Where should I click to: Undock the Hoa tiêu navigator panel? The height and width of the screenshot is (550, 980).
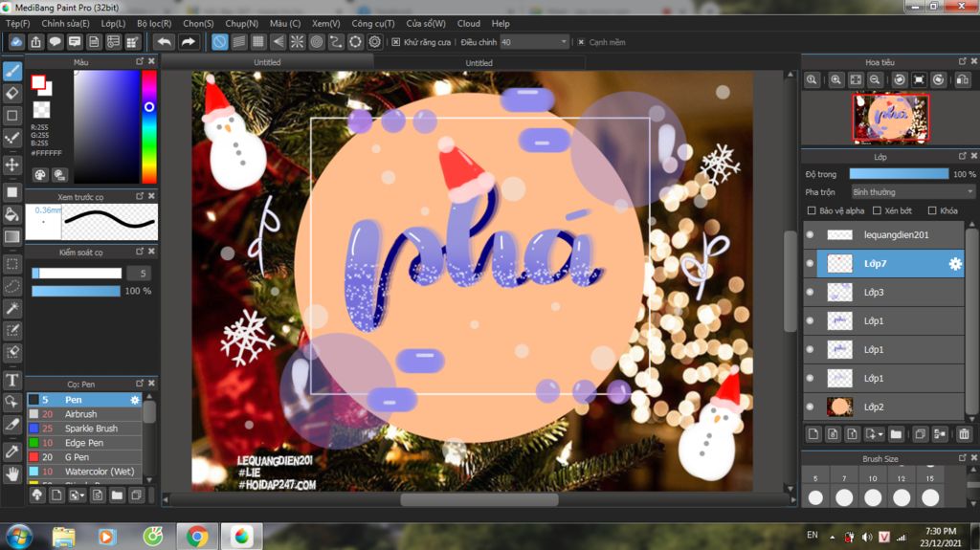coord(963,61)
